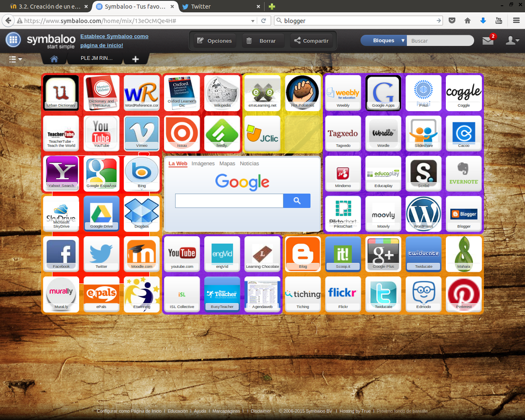
Task: Open the JClic tile
Action: point(262,133)
